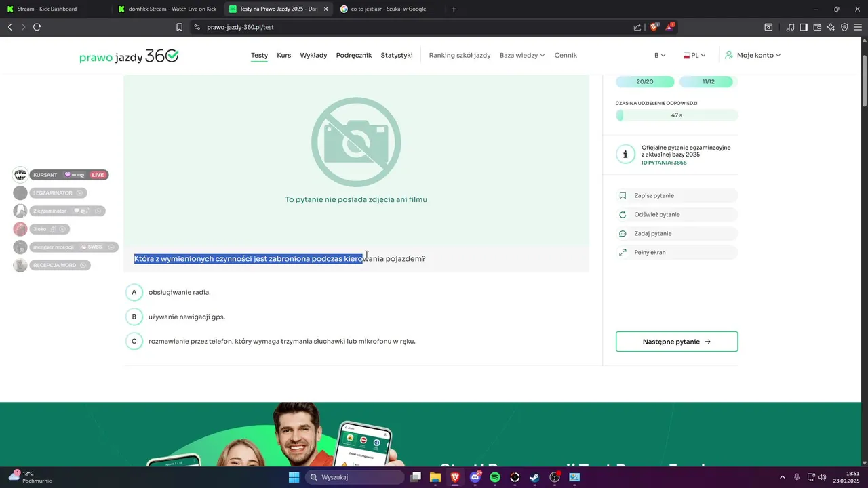Open the Wykłady menu item
Viewport: 868px width, 488px height.
click(313, 56)
